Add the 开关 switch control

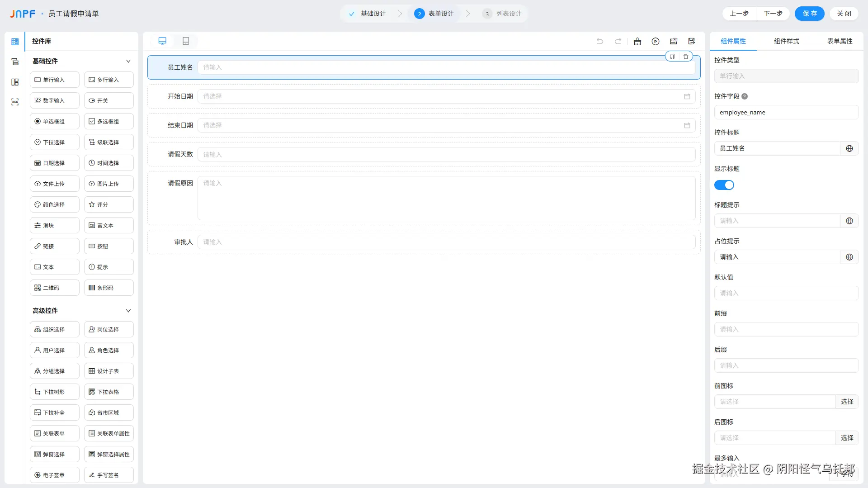tap(109, 100)
